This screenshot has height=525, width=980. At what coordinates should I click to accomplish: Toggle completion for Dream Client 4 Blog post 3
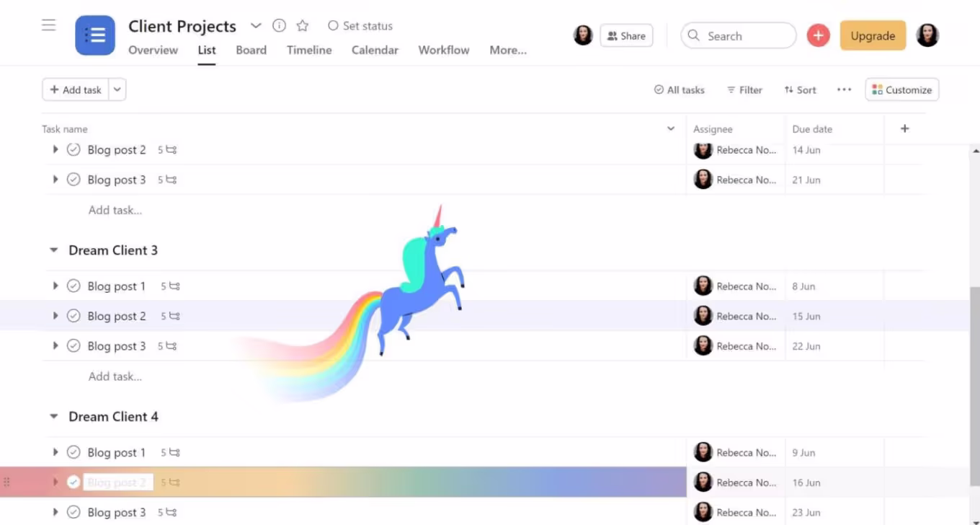[x=73, y=513]
